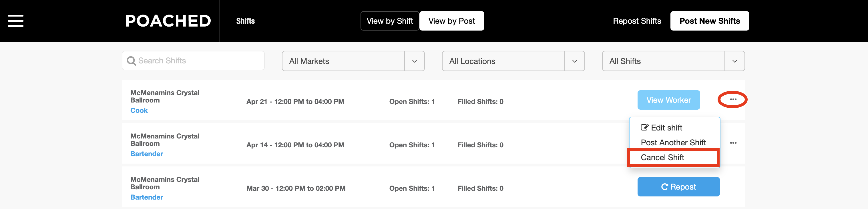
Task: Click the search magnifier icon
Action: point(131,61)
